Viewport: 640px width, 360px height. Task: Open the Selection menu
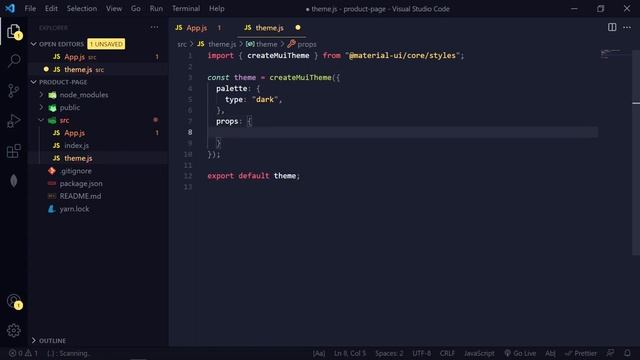(82, 9)
